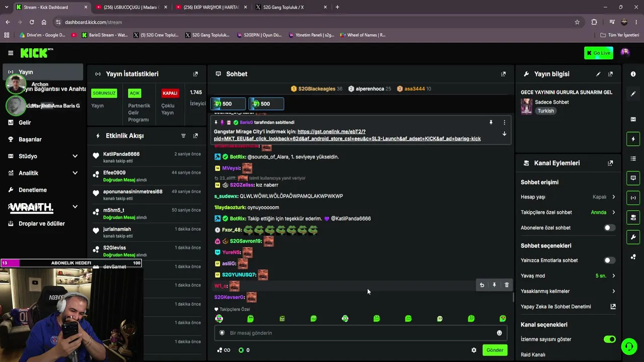The width and height of the screenshot is (644, 362).
Task: Open the pinned message three-dot menu
Action: tap(504, 122)
